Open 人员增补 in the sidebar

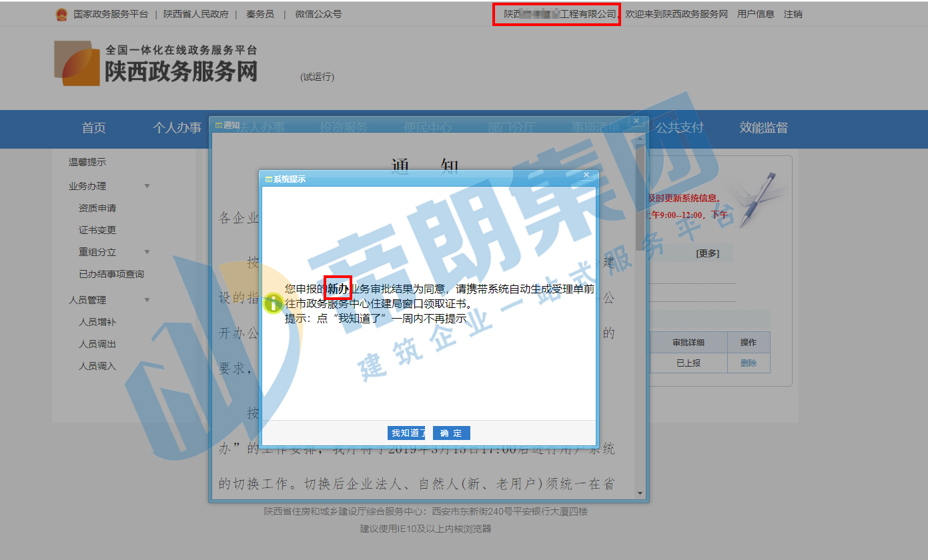pos(97,322)
